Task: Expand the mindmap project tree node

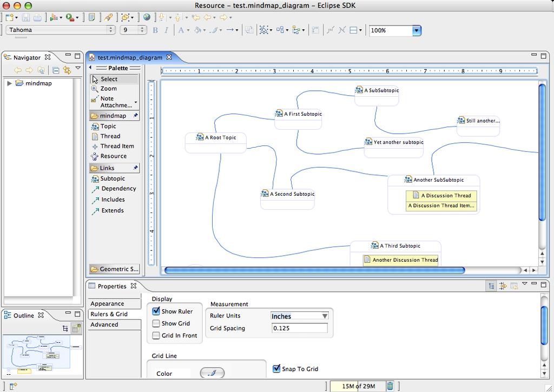Action: pos(10,83)
